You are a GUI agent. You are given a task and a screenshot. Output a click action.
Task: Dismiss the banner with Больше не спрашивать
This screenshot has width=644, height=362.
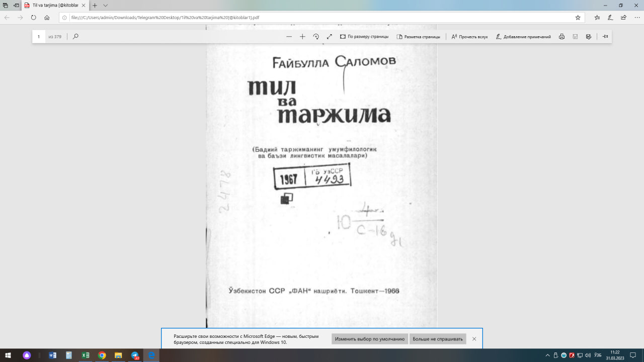437,339
